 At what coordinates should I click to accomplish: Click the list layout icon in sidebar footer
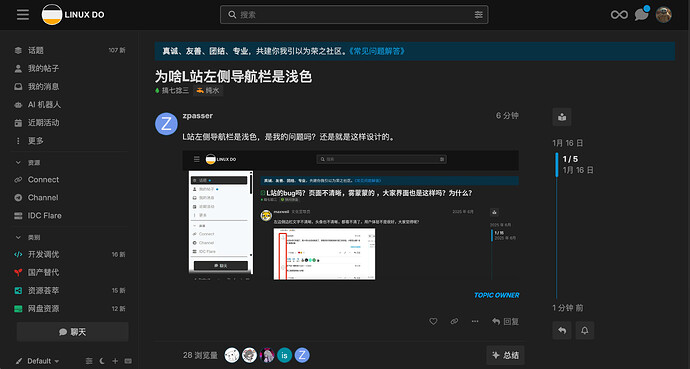click(89, 361)
